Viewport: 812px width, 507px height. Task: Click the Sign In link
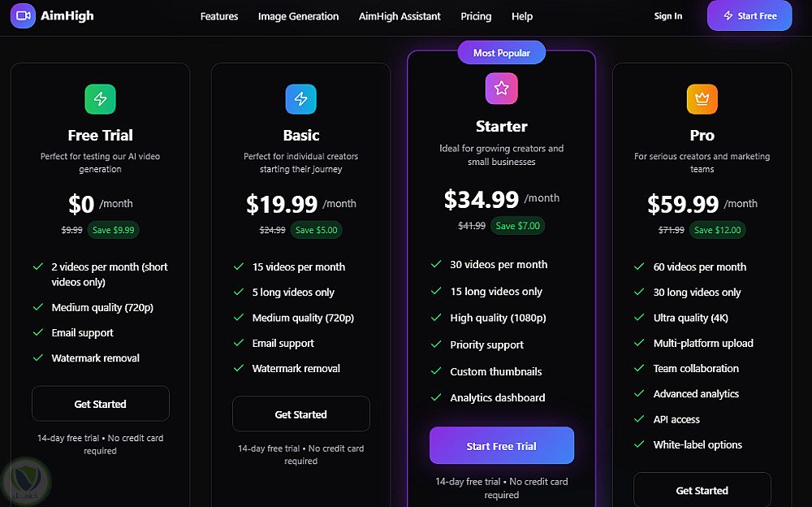pos(668,16)
